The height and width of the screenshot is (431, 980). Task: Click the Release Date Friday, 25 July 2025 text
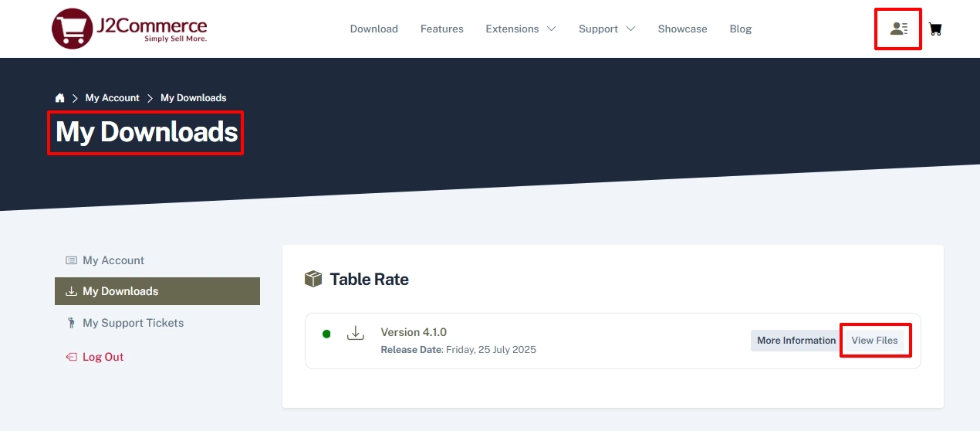458,350
